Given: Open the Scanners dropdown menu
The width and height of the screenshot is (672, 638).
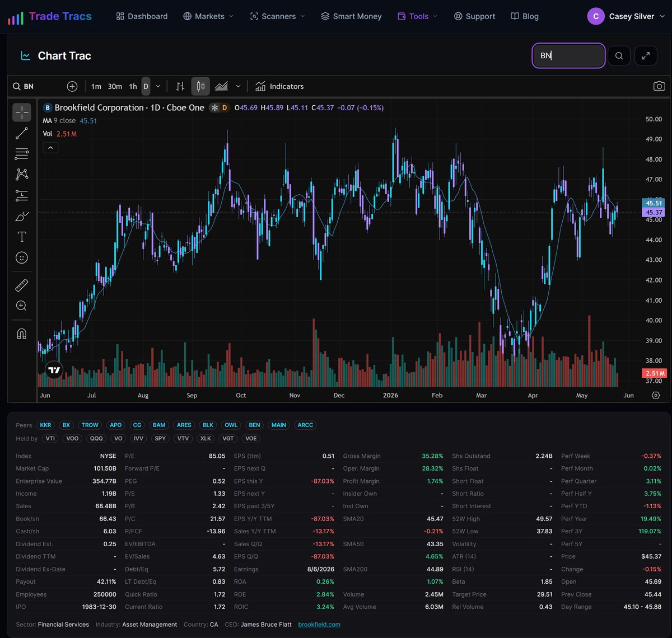Looking at the screenshot, I should pos(278,16).
